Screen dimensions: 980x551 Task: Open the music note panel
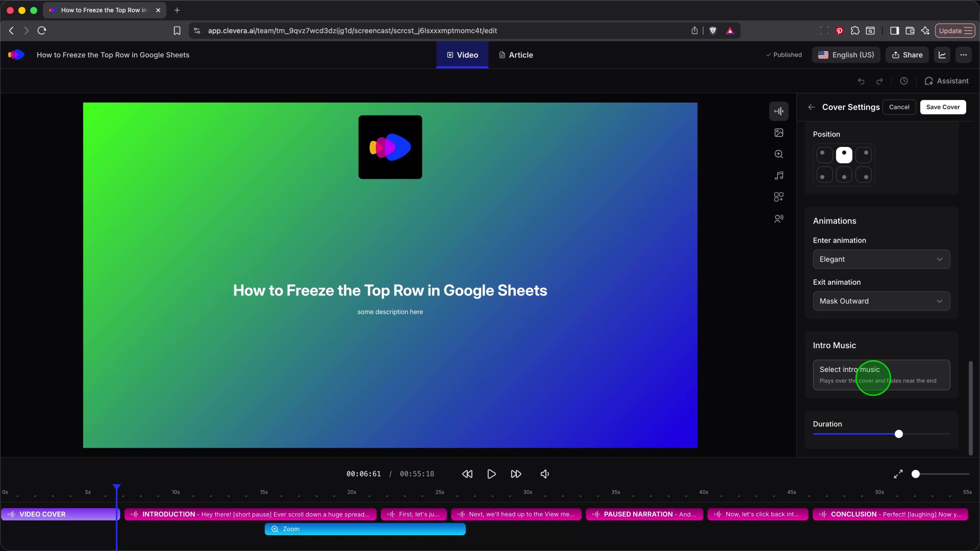[779, 176]
